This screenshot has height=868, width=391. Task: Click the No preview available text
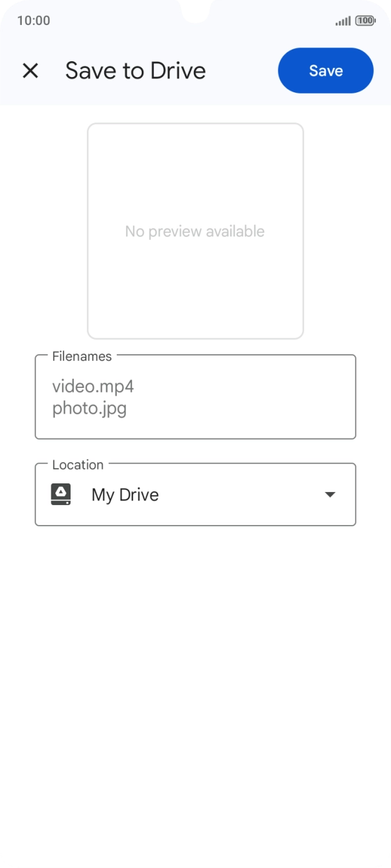tap(195, 231)
